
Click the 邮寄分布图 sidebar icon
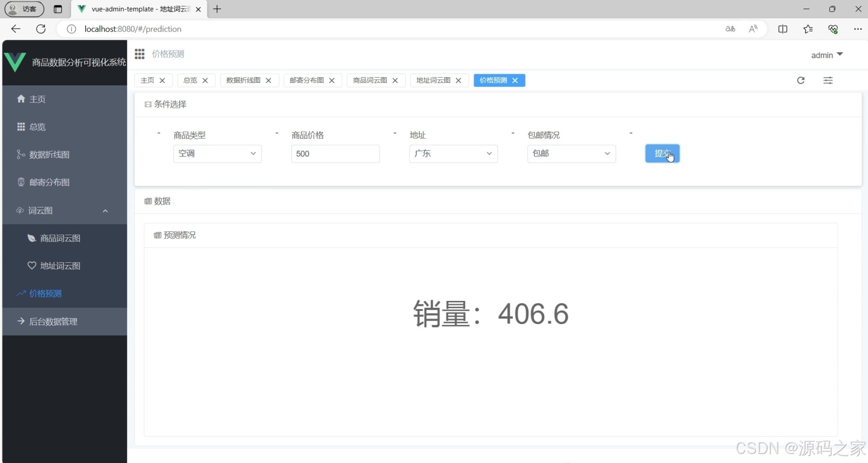pos(21,182)
